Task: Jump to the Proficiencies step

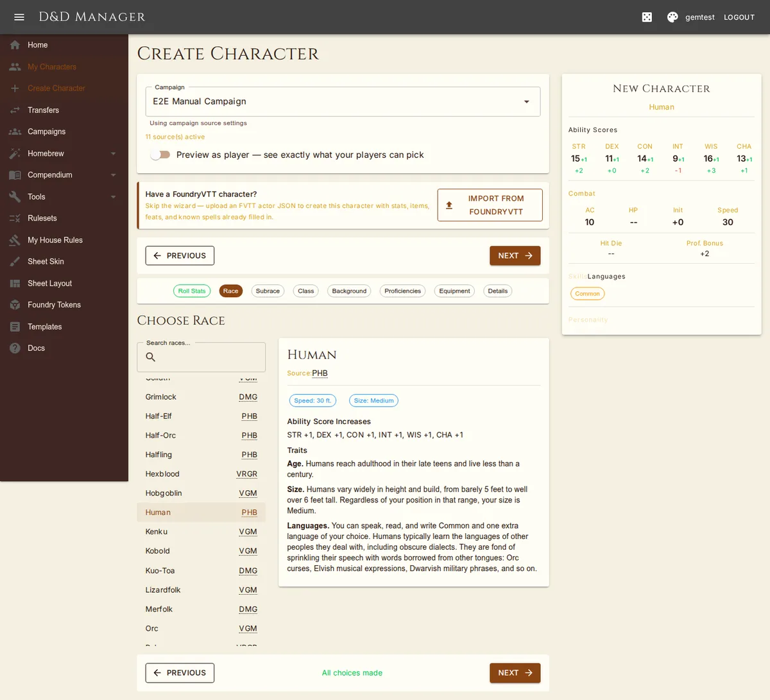Action: pyautogui.click(x=403, y=291)
